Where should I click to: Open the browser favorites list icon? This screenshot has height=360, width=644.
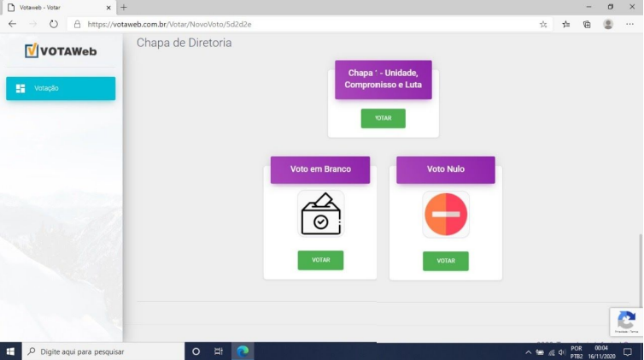point(566,25)
